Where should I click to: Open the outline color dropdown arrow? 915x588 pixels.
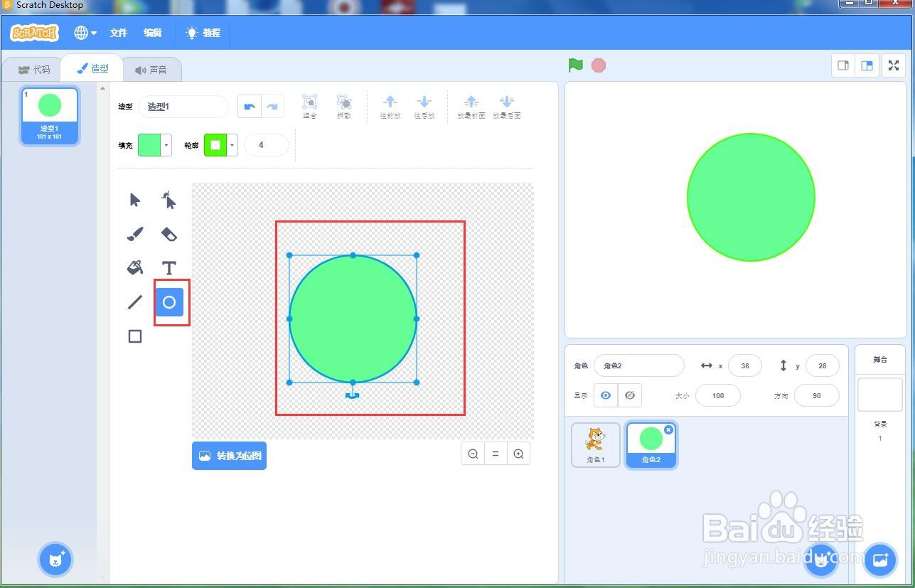click(x=232, y=145)
